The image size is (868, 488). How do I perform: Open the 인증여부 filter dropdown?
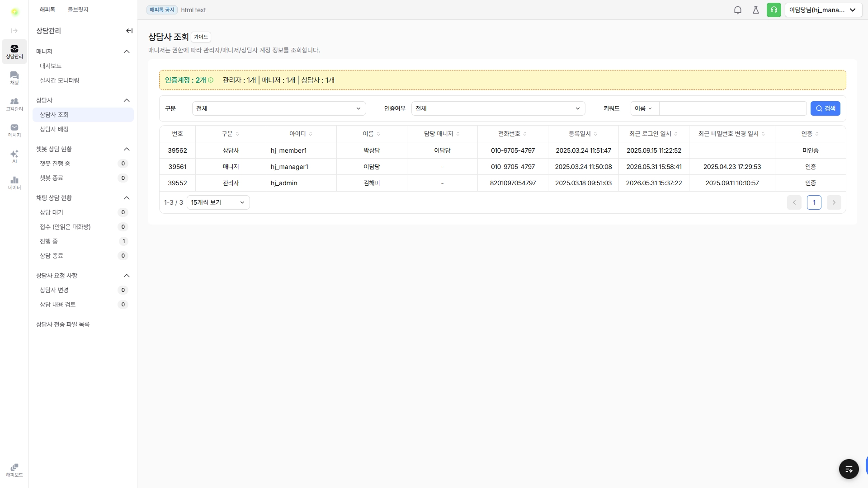coord(498,108)
